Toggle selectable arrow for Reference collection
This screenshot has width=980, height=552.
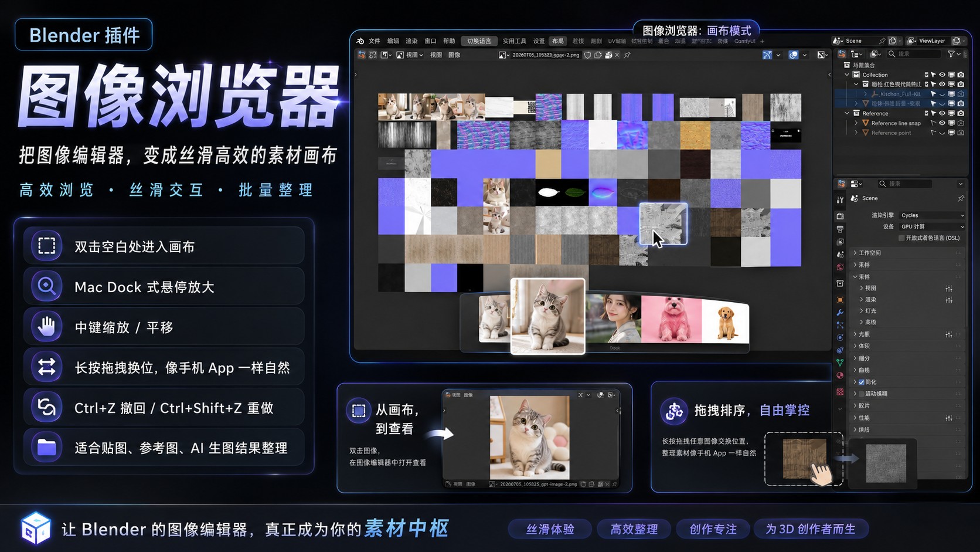(933, 113)
